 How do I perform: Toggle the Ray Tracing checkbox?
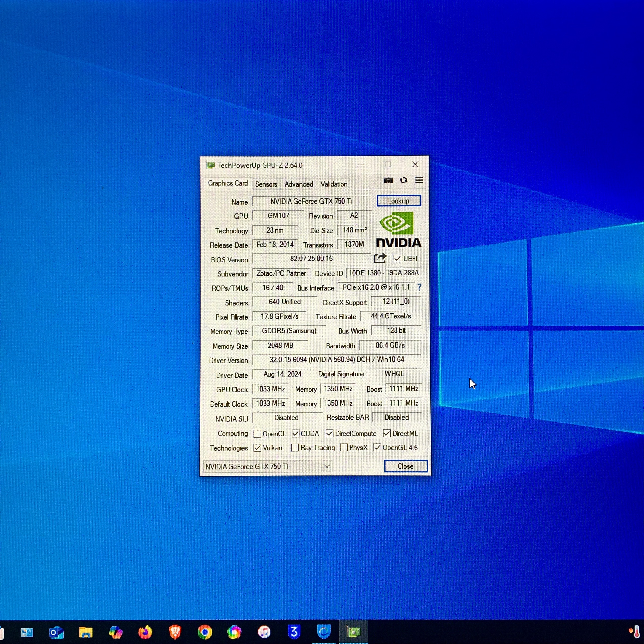295,448
